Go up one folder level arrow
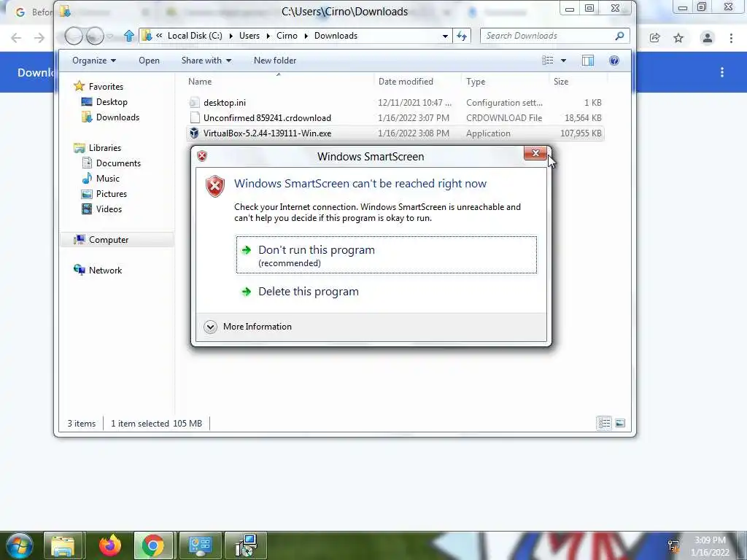This screenshot has width=747, height=560. [128, 36]
